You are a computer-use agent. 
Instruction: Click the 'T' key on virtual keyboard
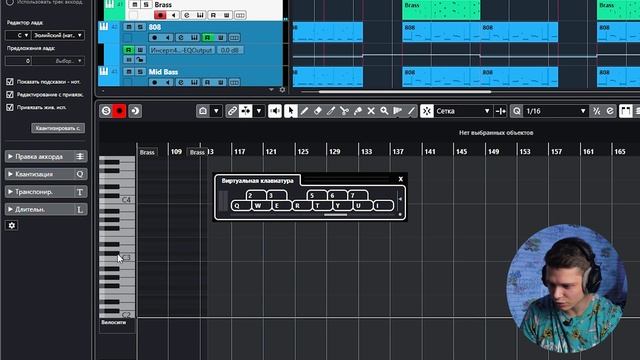[x=321, y=205]
